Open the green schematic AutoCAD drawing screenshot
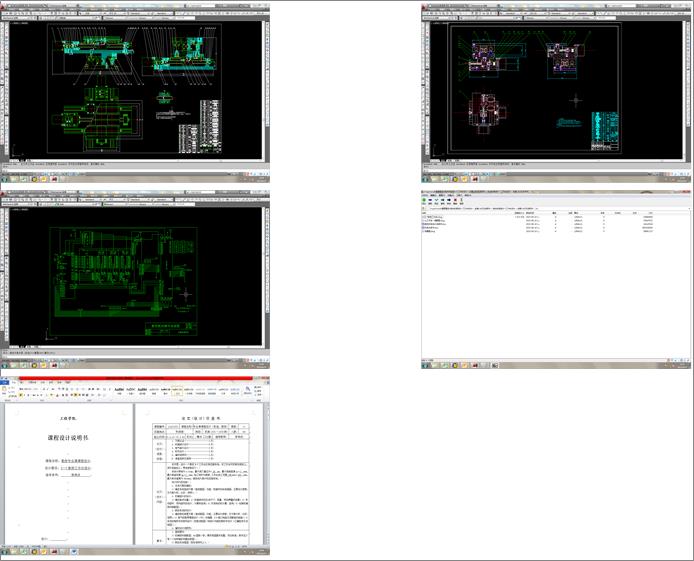Image resolution: width=694 pixels, height=561 pixels. [135, 280]
